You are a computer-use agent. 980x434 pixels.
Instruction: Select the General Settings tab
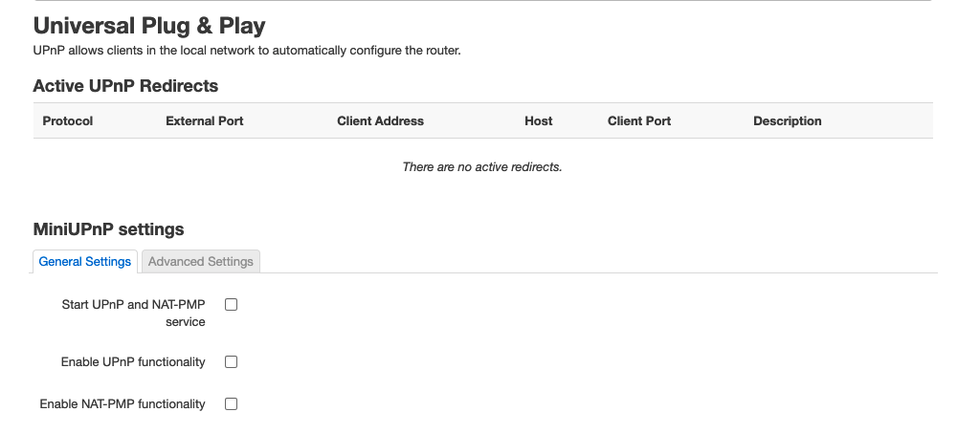coord(85,262)
